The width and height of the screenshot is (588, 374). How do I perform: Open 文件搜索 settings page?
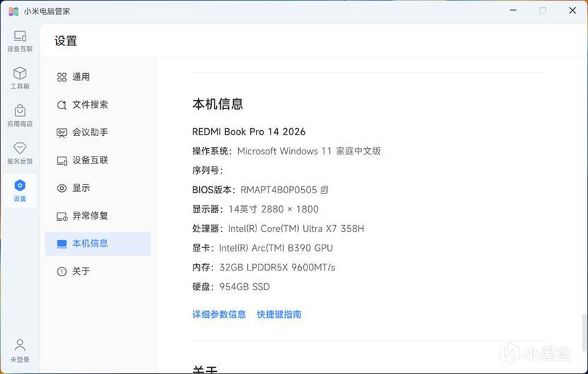point(98,105)
